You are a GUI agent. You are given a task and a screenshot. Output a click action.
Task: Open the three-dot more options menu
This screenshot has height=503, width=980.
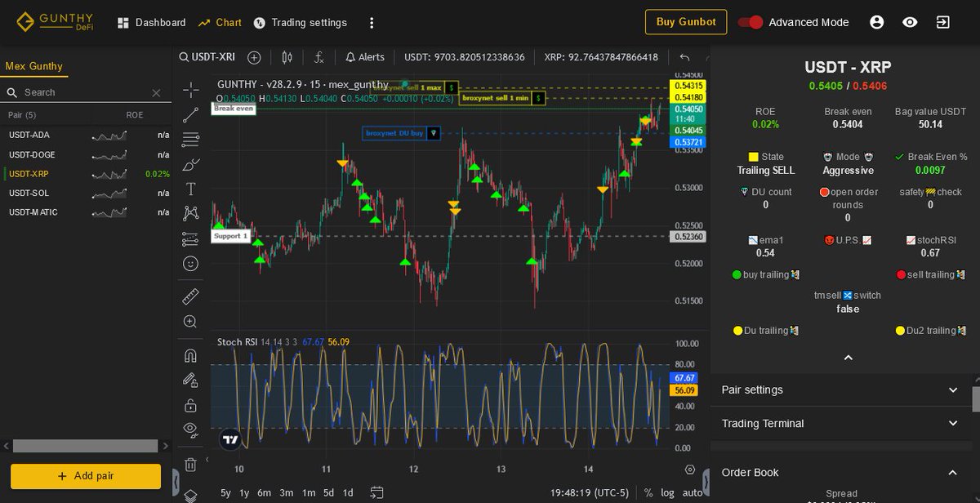(x=372, y=23)
